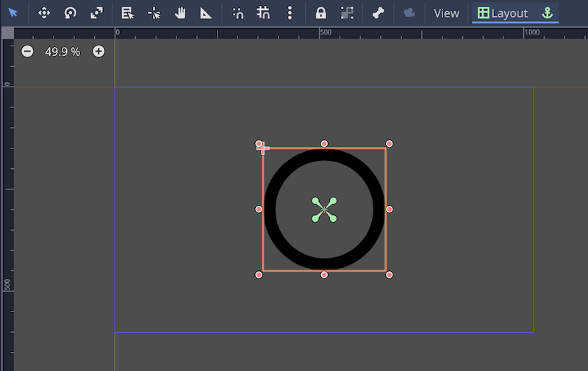Open skeleton bone options

pos(378,13)
